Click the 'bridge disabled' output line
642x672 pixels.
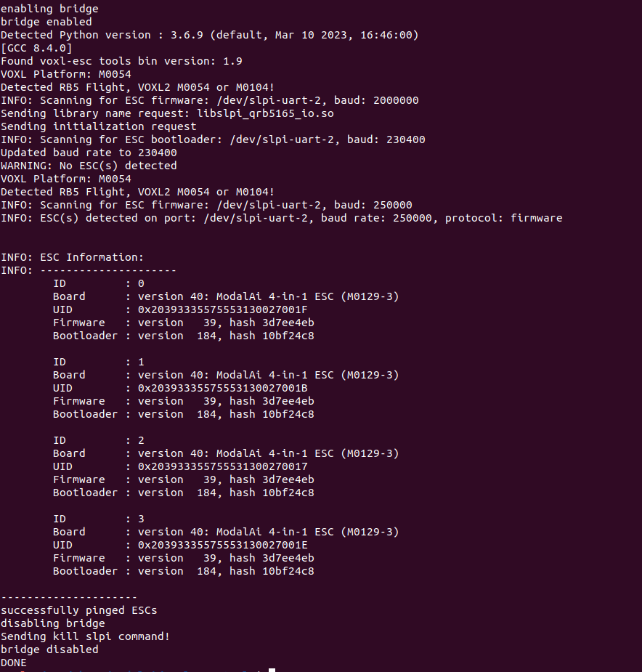tap(49, 649)
